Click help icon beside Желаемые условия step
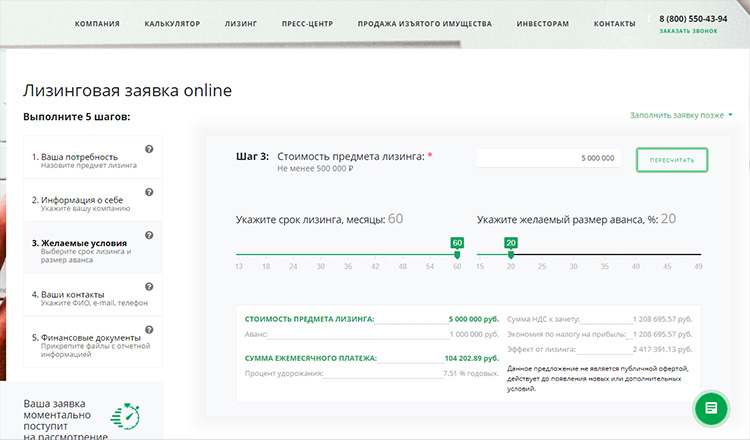 tap(149, 236)
